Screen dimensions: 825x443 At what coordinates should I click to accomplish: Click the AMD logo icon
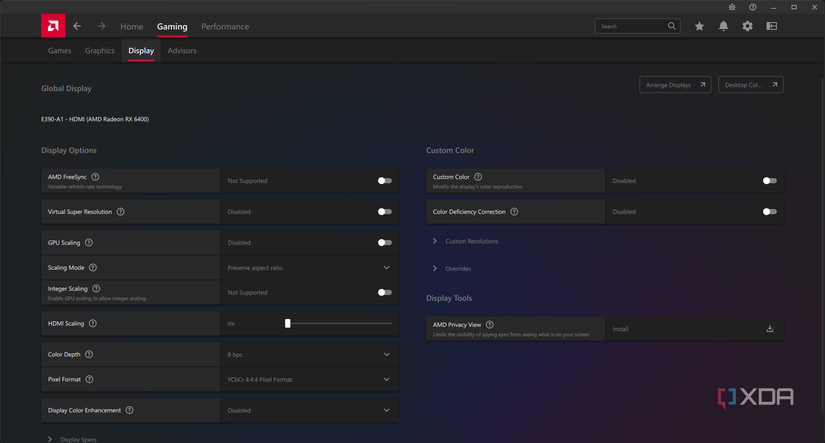click(53, 26)
